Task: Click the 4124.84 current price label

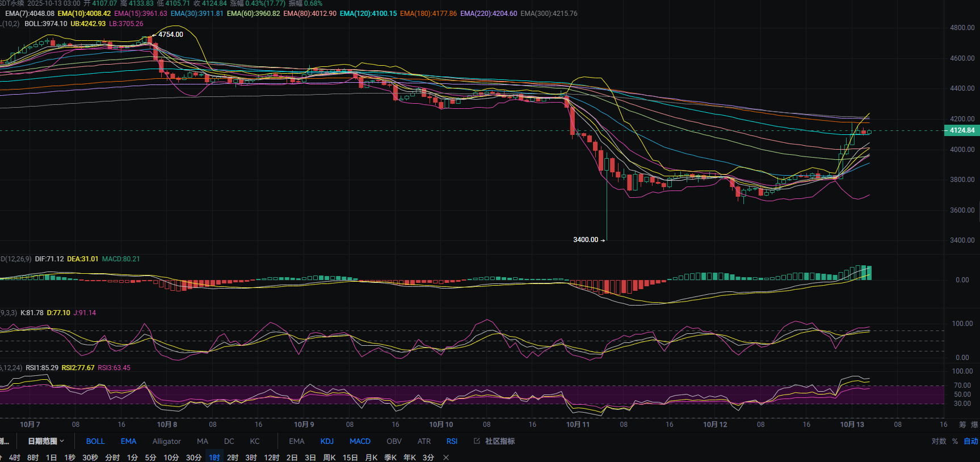Action: 962,130
